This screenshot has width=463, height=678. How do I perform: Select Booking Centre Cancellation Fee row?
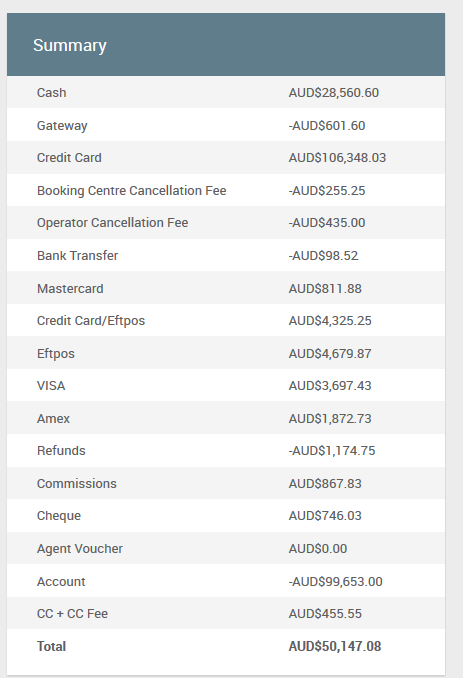(226, 190)
